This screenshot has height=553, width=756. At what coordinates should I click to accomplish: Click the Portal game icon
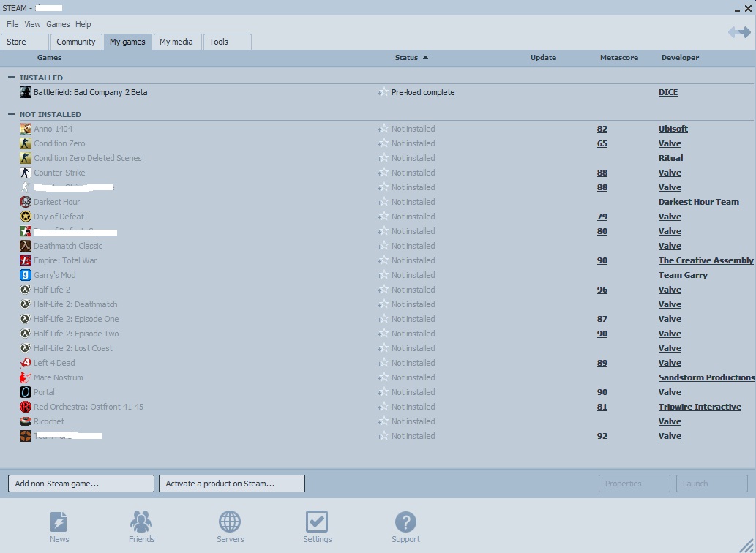click(x=26, y=392)
